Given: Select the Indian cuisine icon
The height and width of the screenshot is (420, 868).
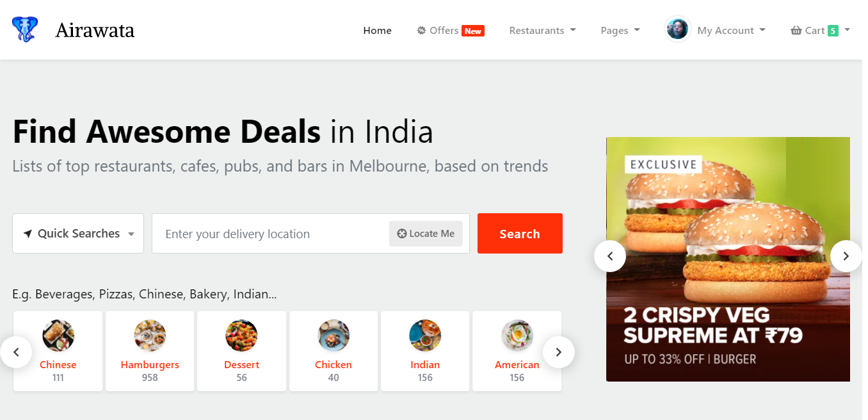Looking at the screenshot, I should (425, 335).
